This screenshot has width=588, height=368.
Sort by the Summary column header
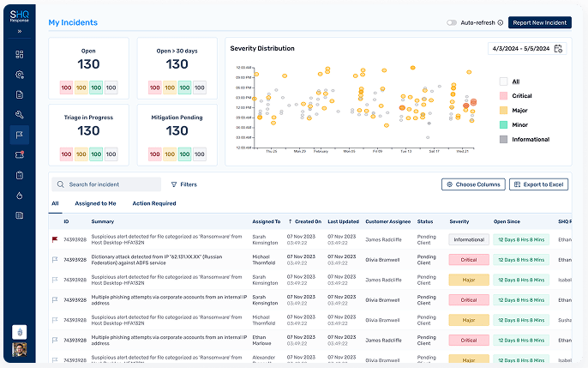coord(102,221)
